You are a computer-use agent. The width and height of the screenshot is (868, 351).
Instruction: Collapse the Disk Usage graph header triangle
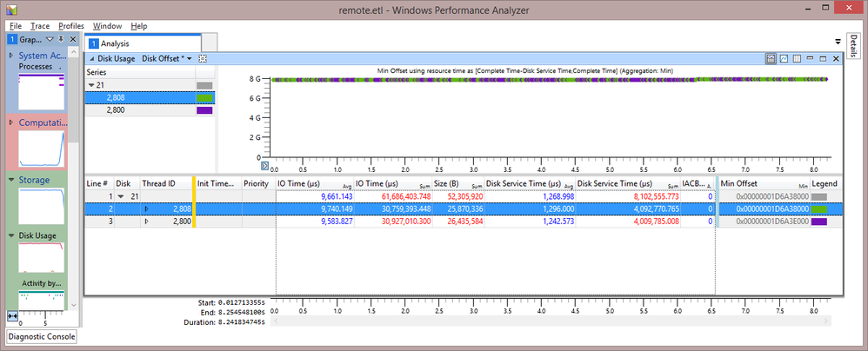(x=91, y=58)
